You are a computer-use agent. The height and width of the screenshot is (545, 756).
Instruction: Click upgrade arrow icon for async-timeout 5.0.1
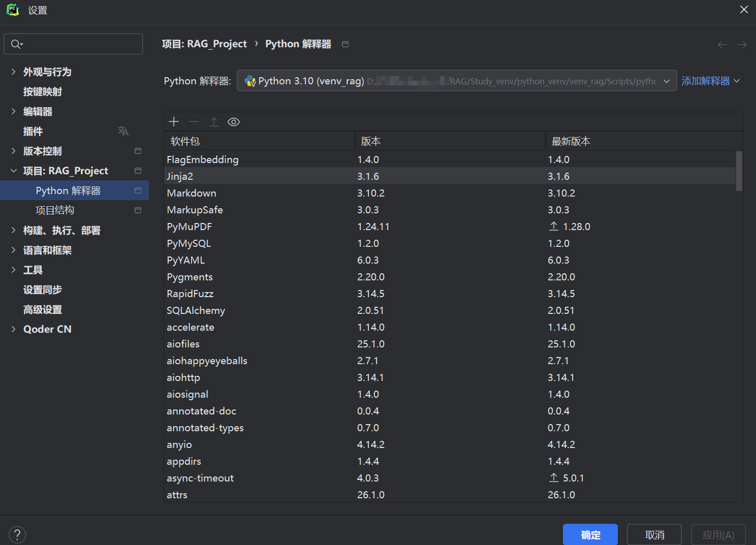click(554, 477)
